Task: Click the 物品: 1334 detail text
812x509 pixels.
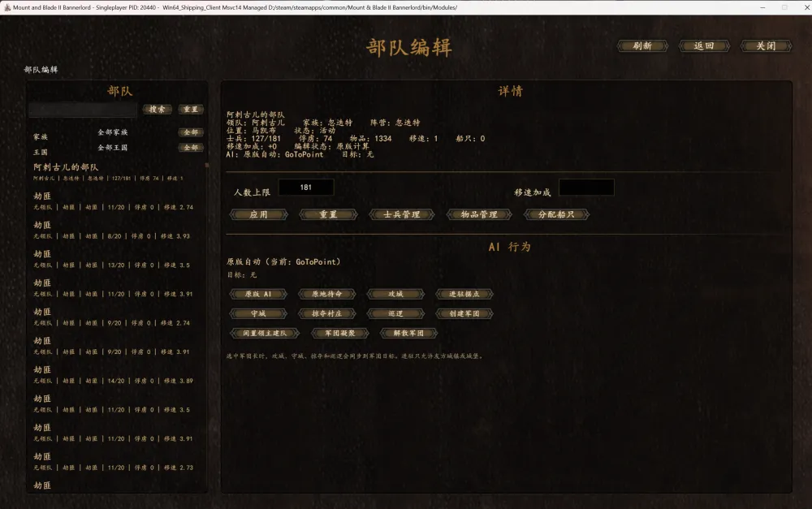Action: click(x=371, y=139)
